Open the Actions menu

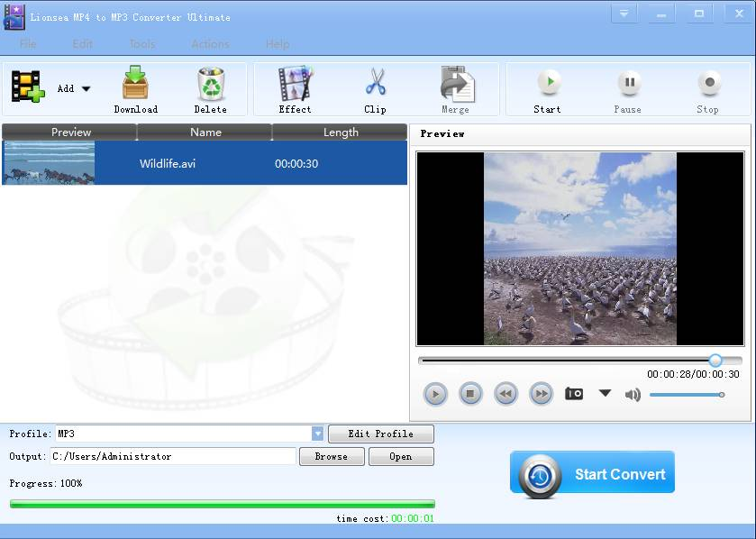point(210,44)
